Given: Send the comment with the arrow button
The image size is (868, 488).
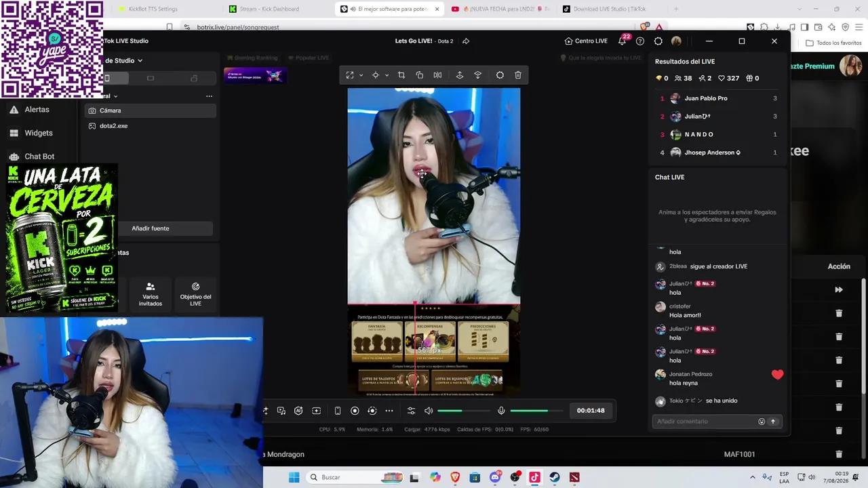Looking at the screenshot, I should [772, 422].
